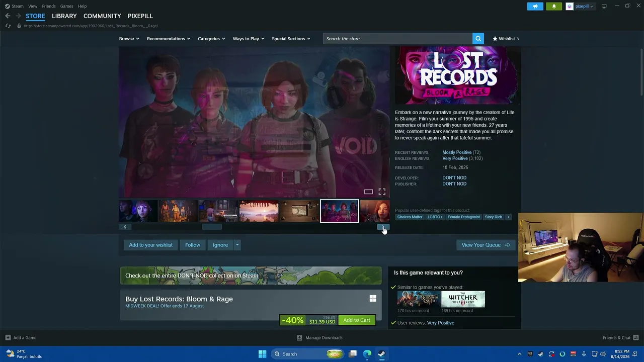Move the thumbnail strip left with the arrow
The height and width of the screenshot is (362, 644).
(125, 227)
